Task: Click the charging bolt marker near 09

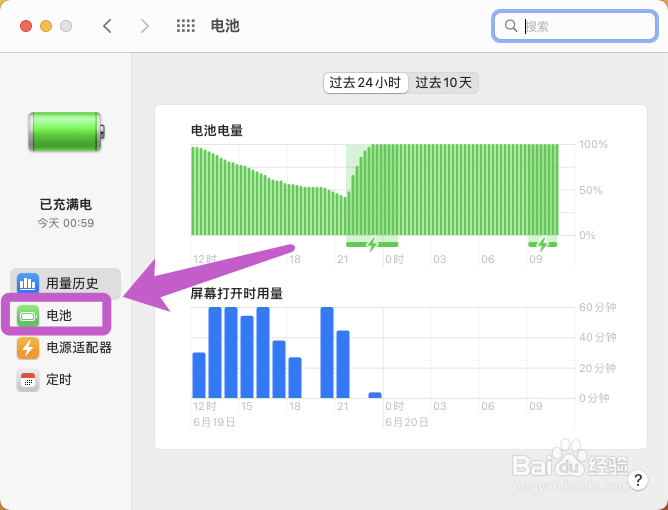Action: (x=542, y=245)
